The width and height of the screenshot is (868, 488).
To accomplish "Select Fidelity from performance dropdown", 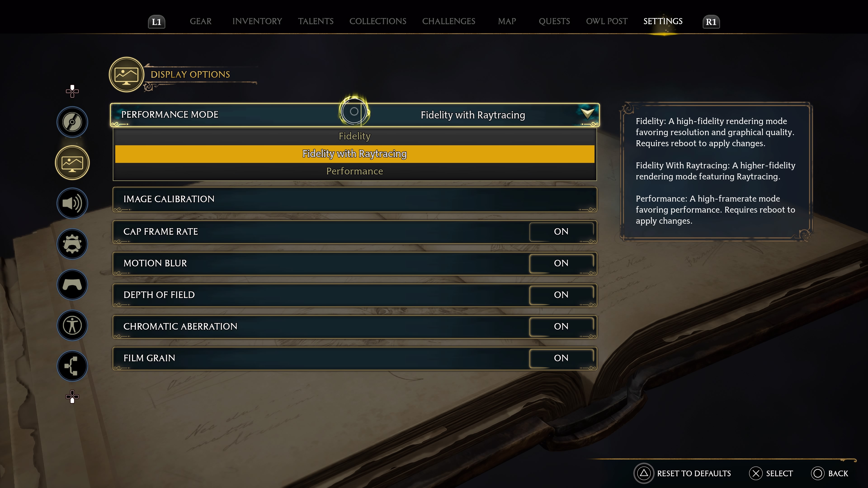I will tap(354, 136).
